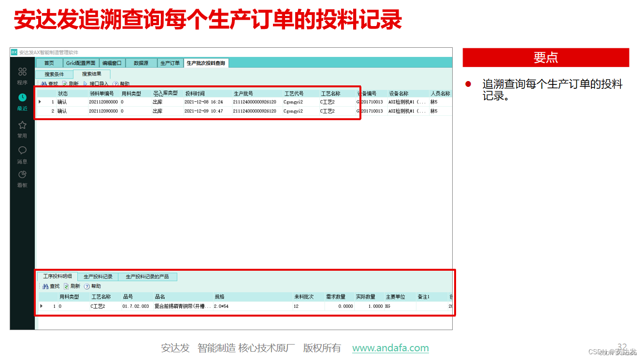Open the 消息 messages icon
Image resolution: width=644 pixels, height=360 pixels.
22,151
